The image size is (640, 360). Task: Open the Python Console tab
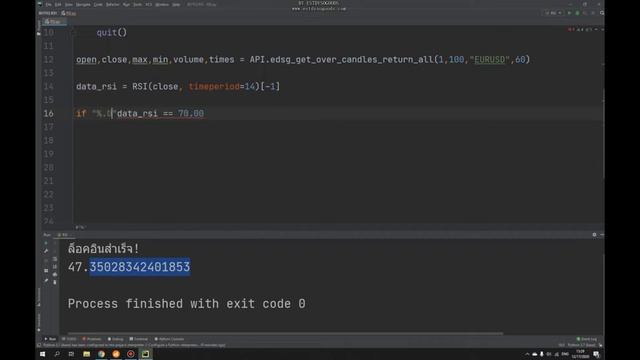pyautogui.click(x=169, y=339)
